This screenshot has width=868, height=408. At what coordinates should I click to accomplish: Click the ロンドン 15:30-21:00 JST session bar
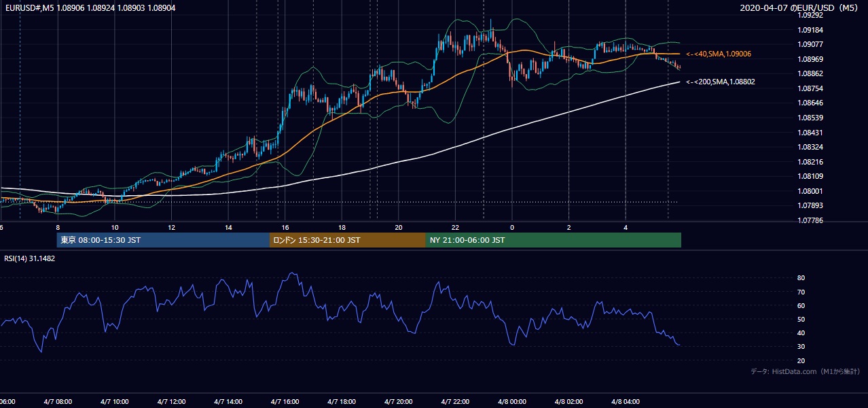(348, 240)
